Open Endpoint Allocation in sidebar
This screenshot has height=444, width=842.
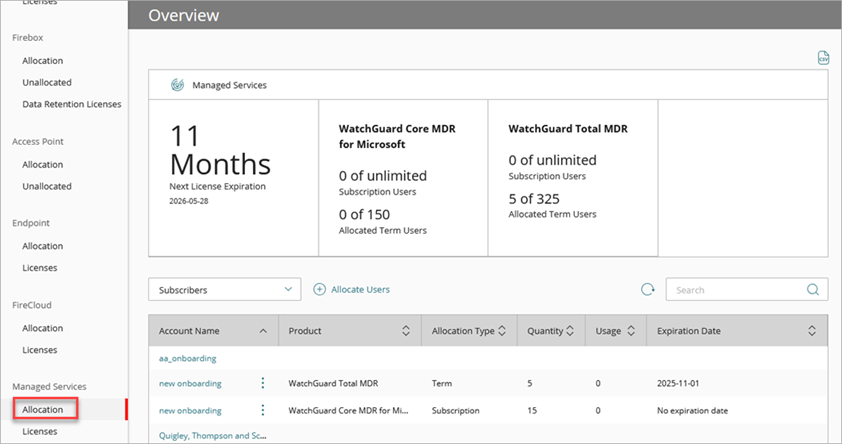point(42,246)
